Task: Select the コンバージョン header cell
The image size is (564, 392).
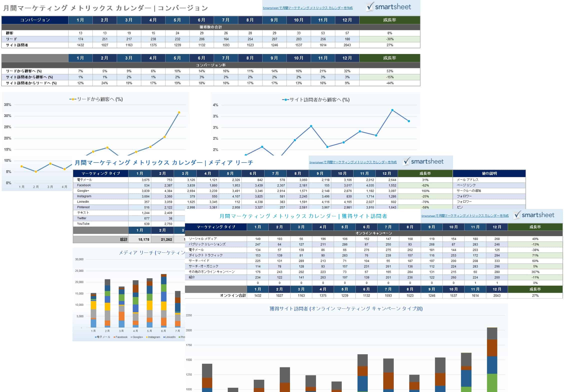Action: pos(35,20)
